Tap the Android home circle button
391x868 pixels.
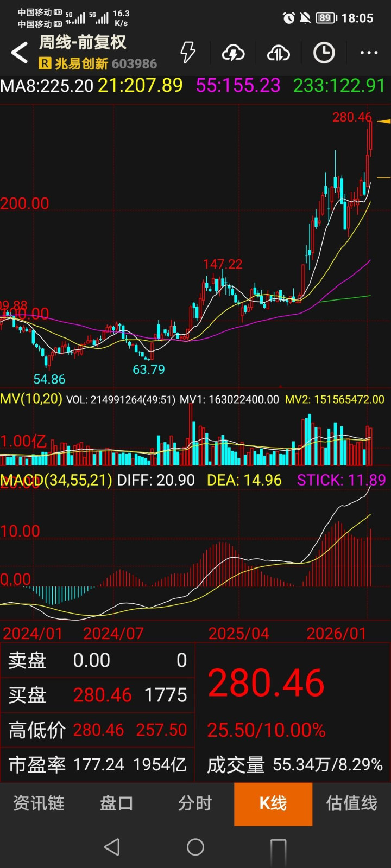195,847
